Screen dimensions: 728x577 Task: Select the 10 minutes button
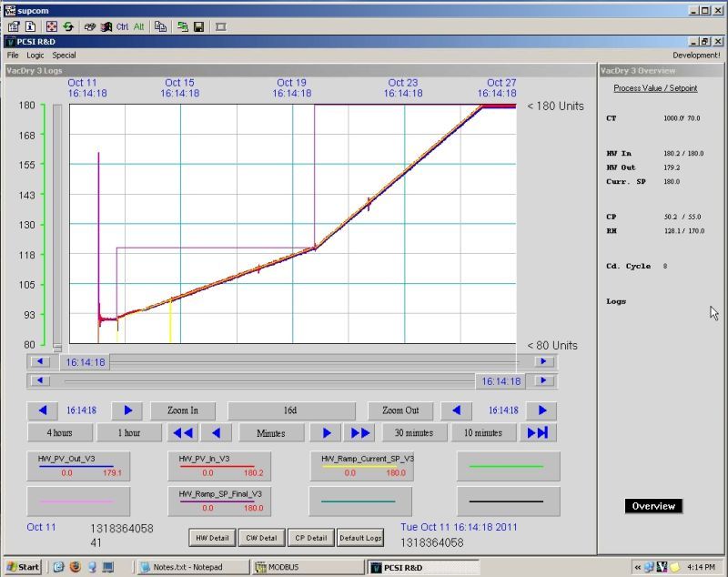(483, 432)
